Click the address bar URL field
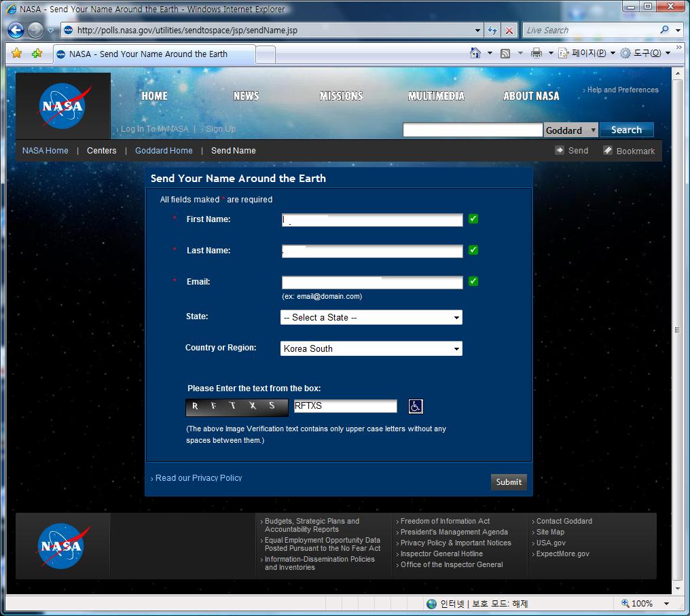Viewport: 690px width, 616px height. click(x=273, y=31)
